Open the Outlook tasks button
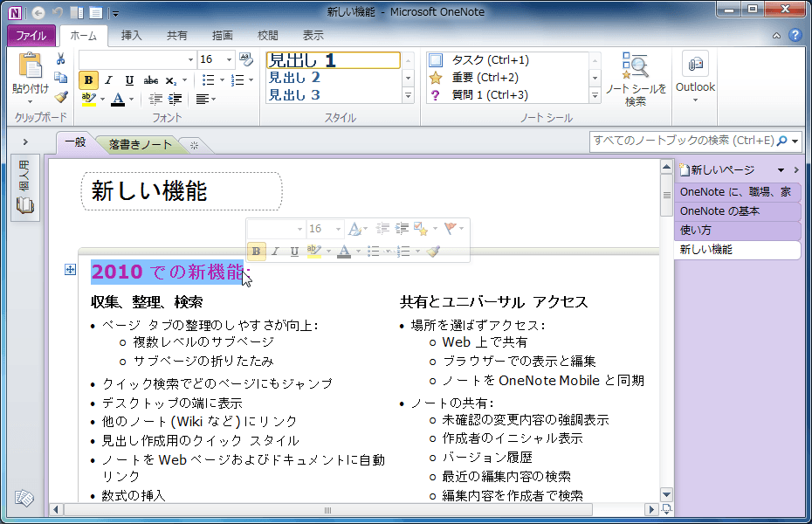The height and width of the screenshot is (524, 812). pyautogui.click(x=695, y=77)
